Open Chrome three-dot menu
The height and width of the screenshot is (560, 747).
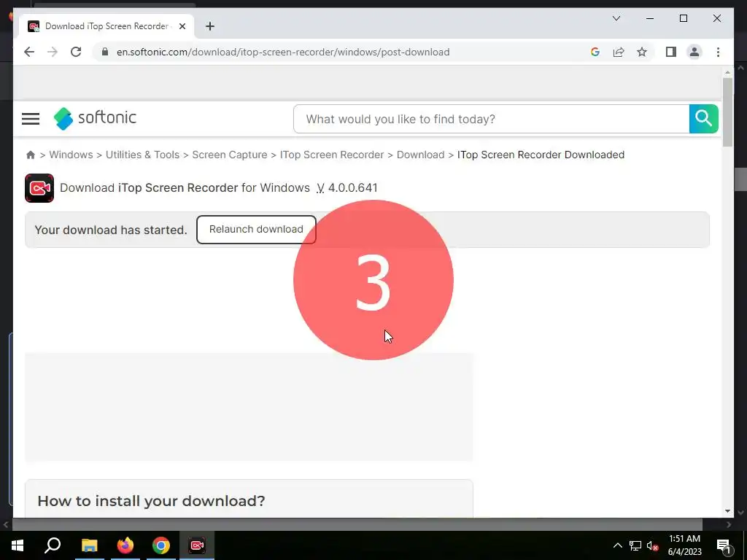718,52
